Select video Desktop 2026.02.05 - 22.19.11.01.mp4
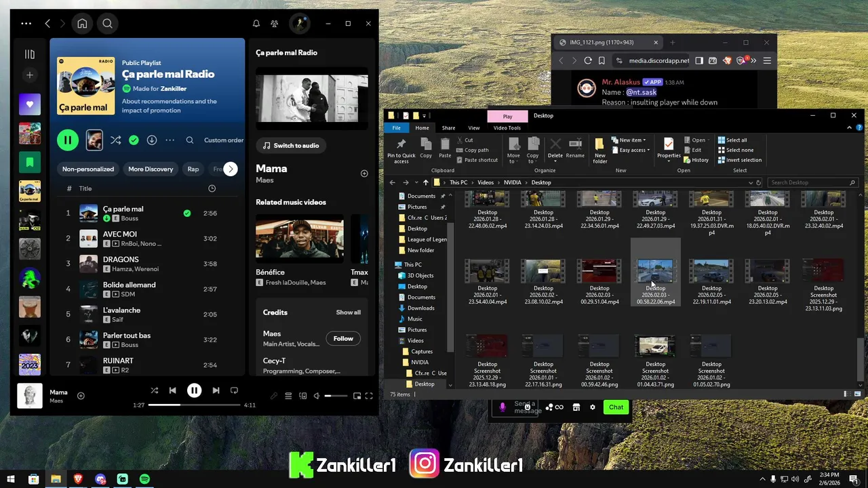Image resolution: width=868 pixels, height=488 pixels. (711, 283)
